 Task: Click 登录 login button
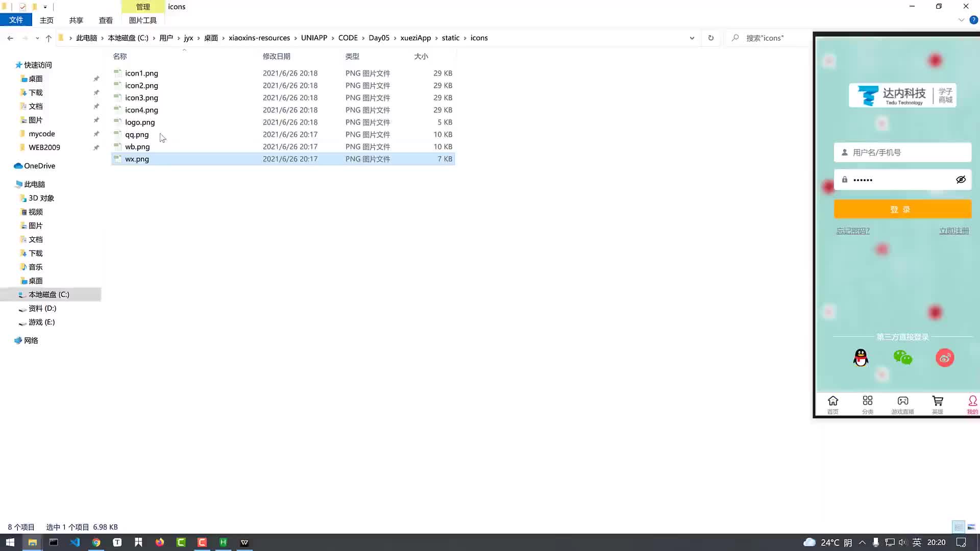(901, 209)
